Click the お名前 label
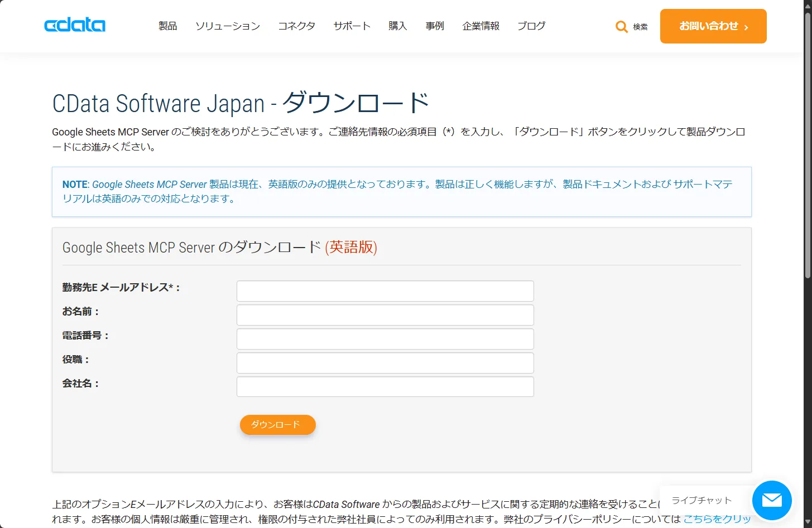Viewport: 812px width, 528px height. tap(80, 312)
